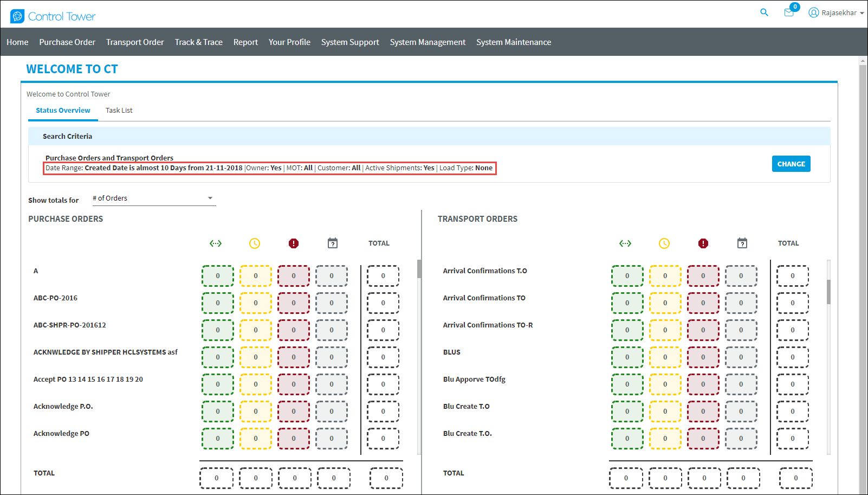
Task: Click the user avatar icon beside Rajasekhar
Action: [x=813, y=12]
